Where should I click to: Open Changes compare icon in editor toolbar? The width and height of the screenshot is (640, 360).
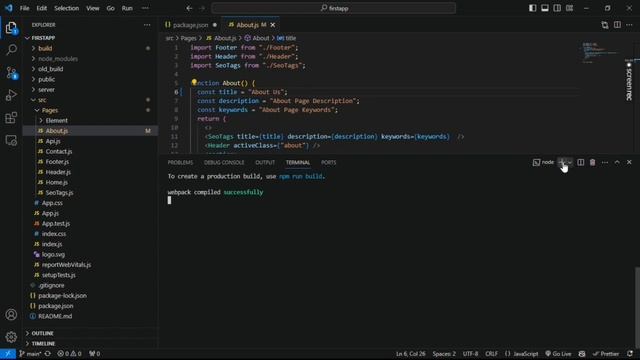tap(605, 25)
